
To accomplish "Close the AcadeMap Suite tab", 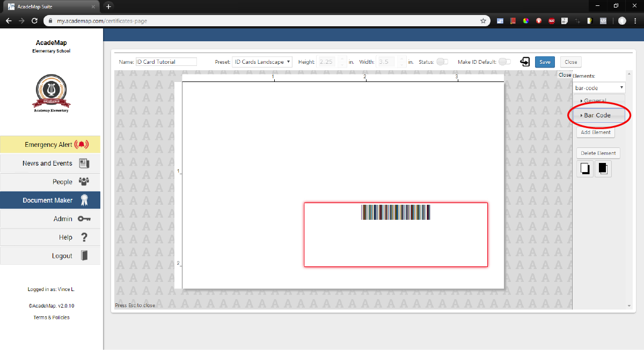I will [93, 6].
